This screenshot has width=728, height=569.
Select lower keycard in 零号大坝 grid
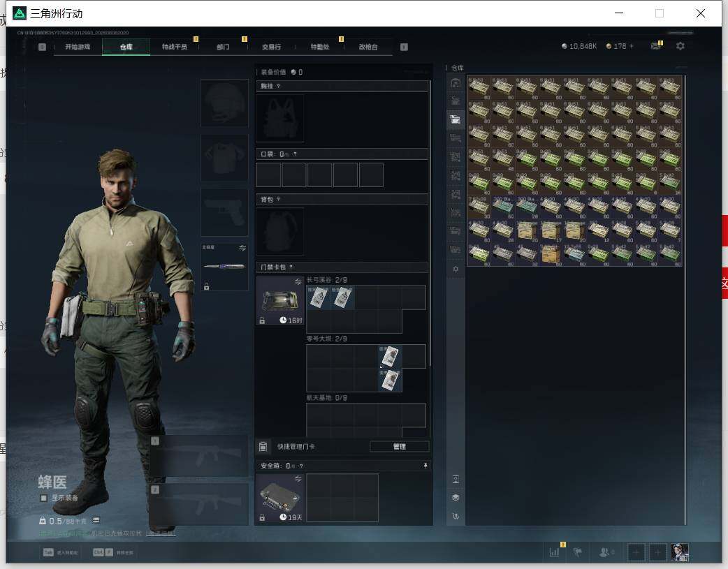coord(390,380)
